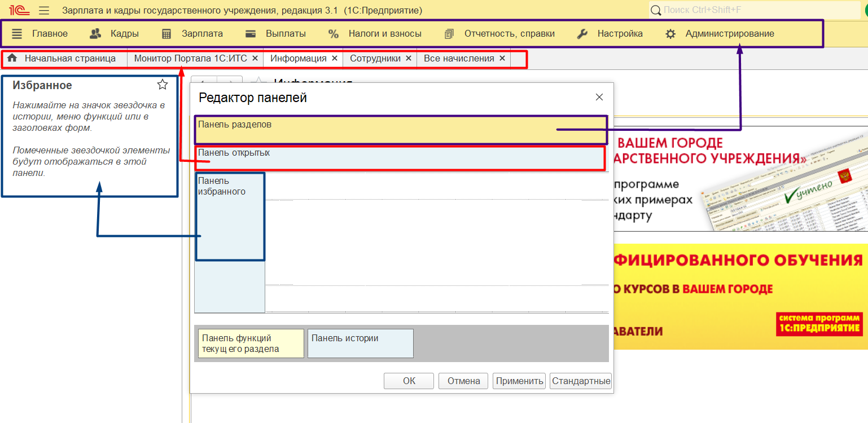Image resolution: width=868 pixels, height=423 pixels.
Task: Switch to the Сотрудники tab
Action: point(375,59)
